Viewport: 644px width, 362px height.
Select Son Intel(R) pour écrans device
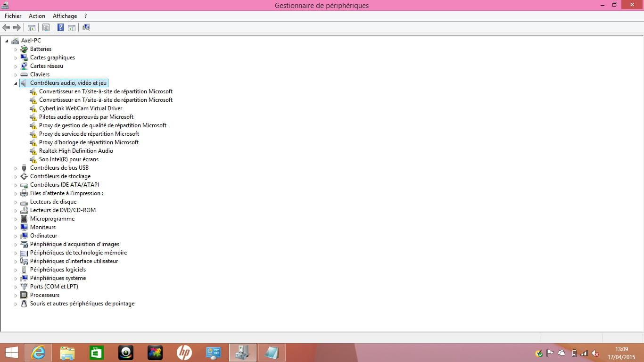(x=69, y=159)
